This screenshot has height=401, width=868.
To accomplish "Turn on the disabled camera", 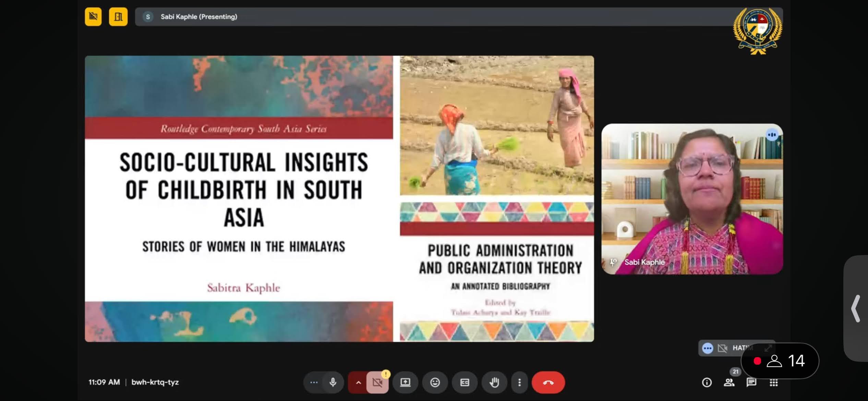I will (x=377, y=382).
